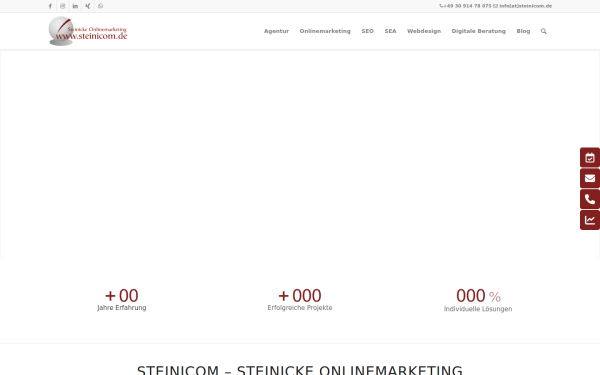Viewport: 600px width, 375px height.
Task: Open the LinkedIn social icon
Action: click(75, 6)
